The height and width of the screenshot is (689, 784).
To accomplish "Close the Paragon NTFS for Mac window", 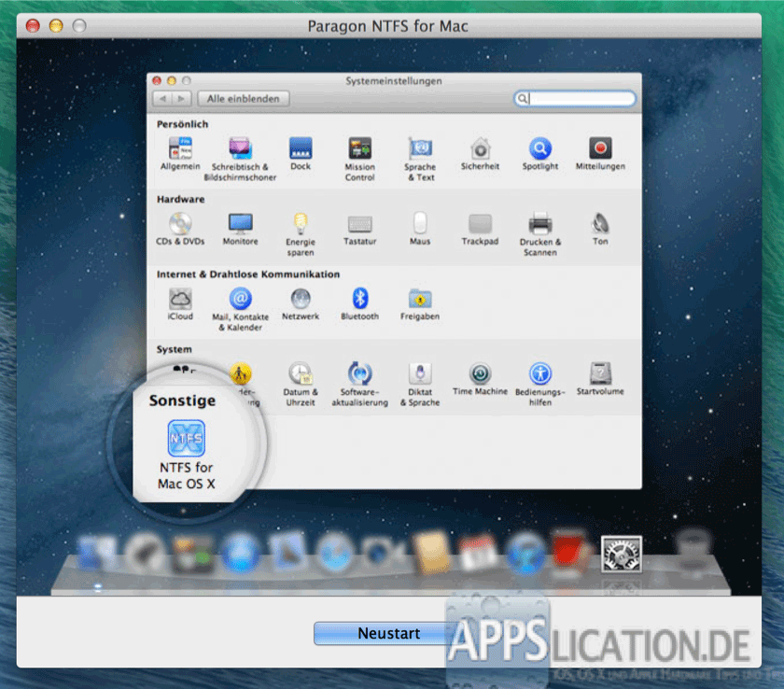I will [33, 25].
